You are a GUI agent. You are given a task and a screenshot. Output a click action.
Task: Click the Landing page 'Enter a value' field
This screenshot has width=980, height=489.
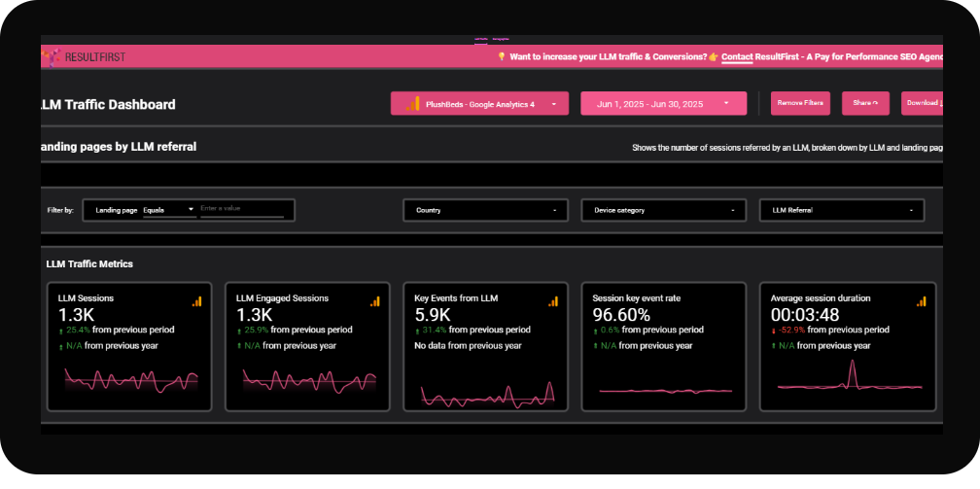pyautogui.click(x=241, y=209)
